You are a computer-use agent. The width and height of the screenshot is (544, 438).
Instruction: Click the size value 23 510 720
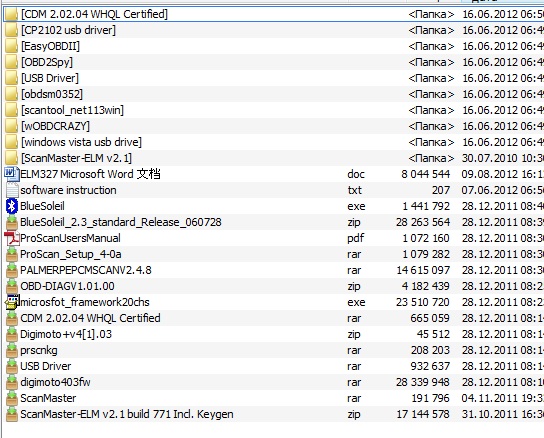tap(423, 302)
